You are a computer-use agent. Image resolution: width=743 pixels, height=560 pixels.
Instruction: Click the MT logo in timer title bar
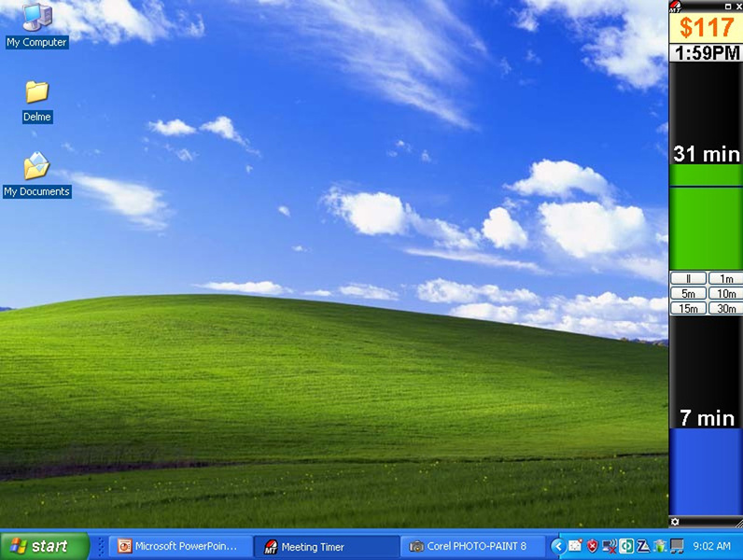coord(675,7)
